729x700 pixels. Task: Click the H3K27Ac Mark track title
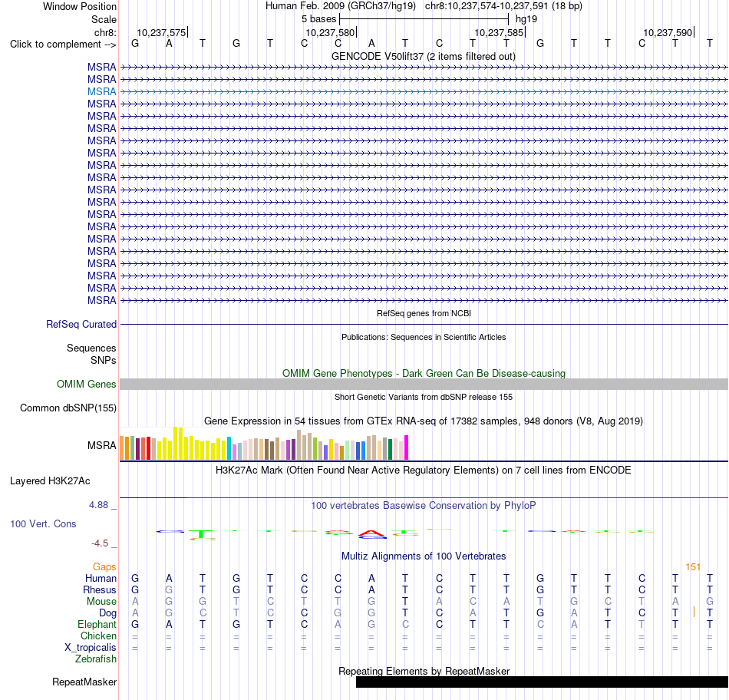click(x=424, y=471)
